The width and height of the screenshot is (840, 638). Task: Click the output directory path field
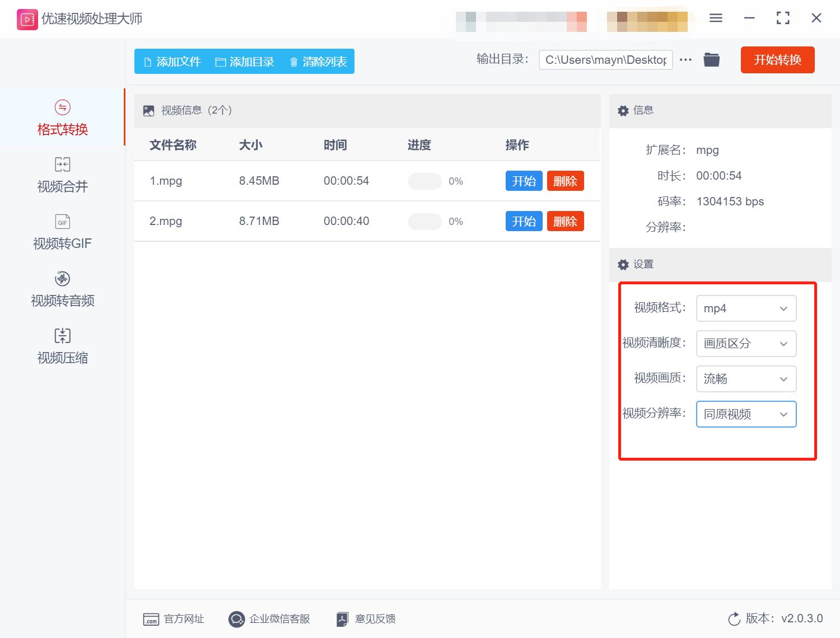(605, 60)
